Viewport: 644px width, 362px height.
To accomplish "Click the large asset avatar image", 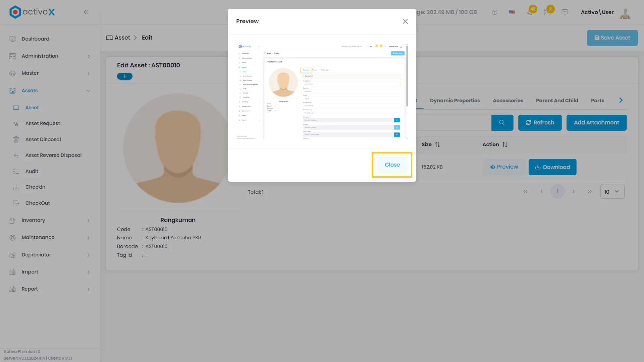I will (178, 148).
